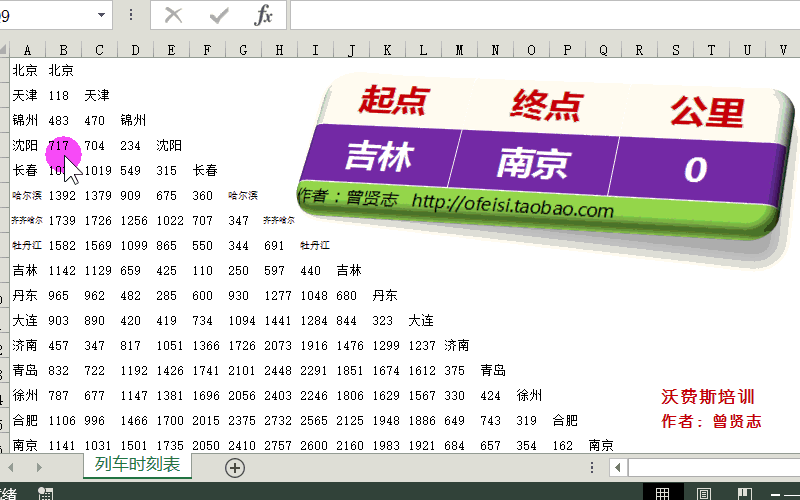Image resolution: width=800 pixels, height=500 pixels.
Task: Select column H header
Action: pos(279,50)
